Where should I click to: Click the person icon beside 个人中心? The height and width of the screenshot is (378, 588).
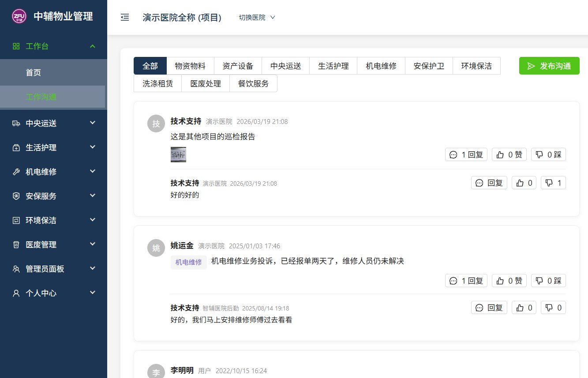16,293
